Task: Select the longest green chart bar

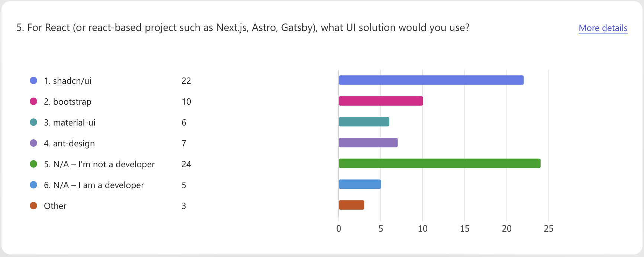Action: [439, 164]
